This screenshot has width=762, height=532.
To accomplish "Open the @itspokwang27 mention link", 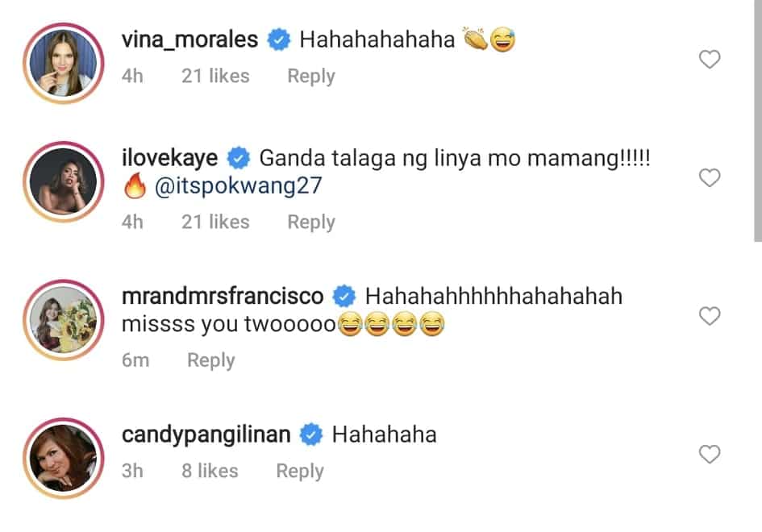I will pyautogui.click(x=238, y=186).
